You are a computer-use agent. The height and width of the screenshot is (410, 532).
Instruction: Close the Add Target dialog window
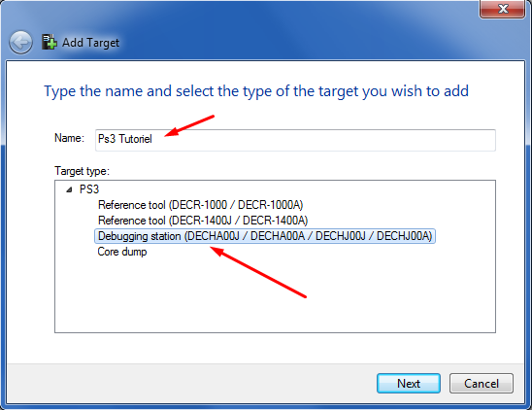click(502, 9)
